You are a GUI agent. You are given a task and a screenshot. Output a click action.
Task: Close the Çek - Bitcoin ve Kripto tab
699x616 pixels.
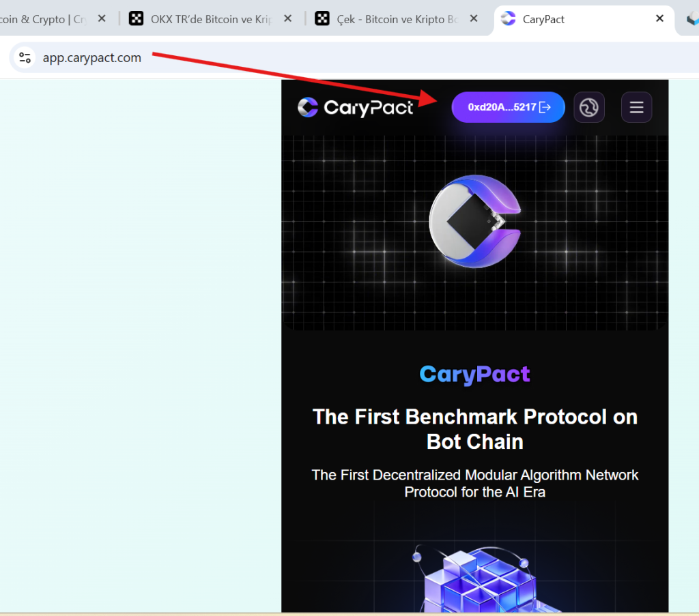474,18
